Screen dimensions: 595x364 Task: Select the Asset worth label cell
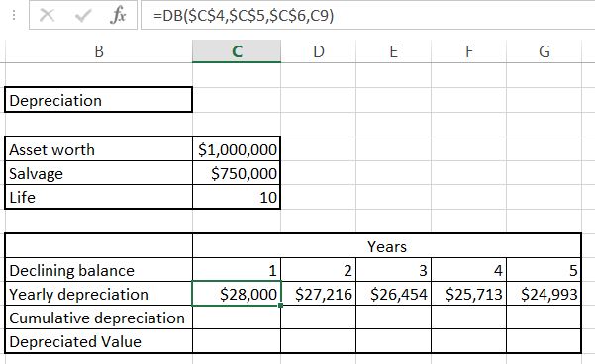(99, 149)
